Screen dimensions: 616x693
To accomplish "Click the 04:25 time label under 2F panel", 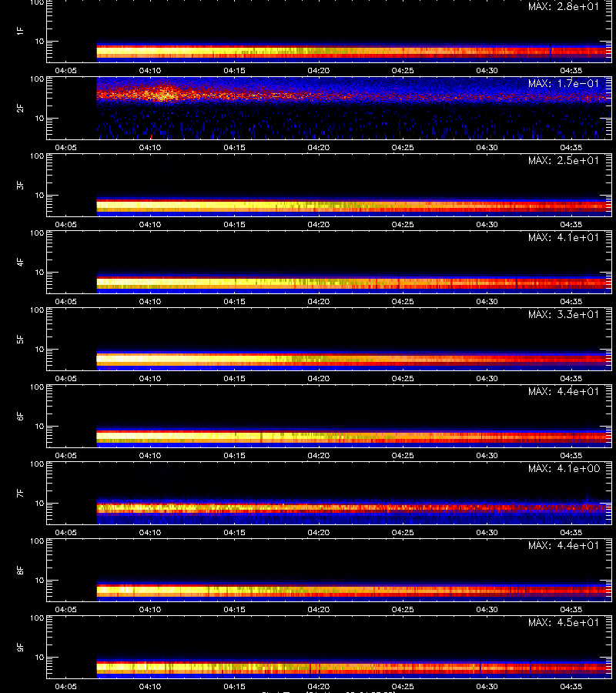I will [403, 147].
